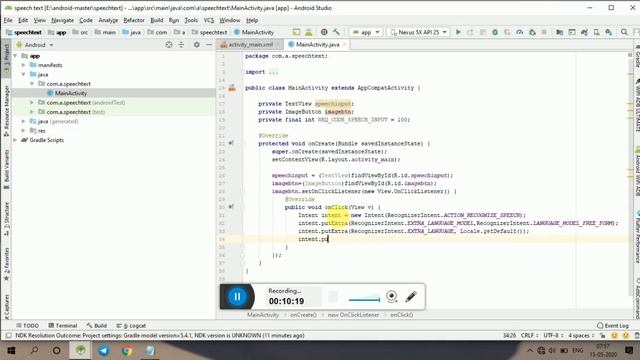Click the Sync Project with Gradle icon

(584, 32)
